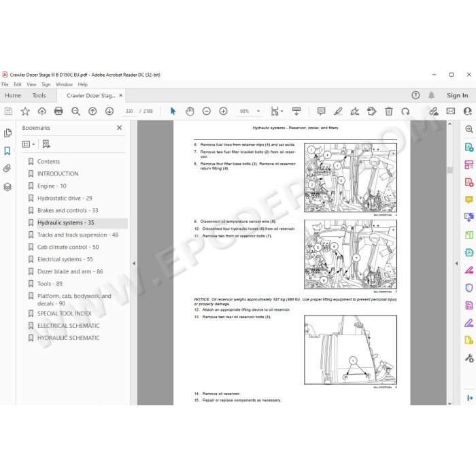Collapse the left navigation pane arrow
This screenshot has width=476, height=476.
[x=134, y=264]
